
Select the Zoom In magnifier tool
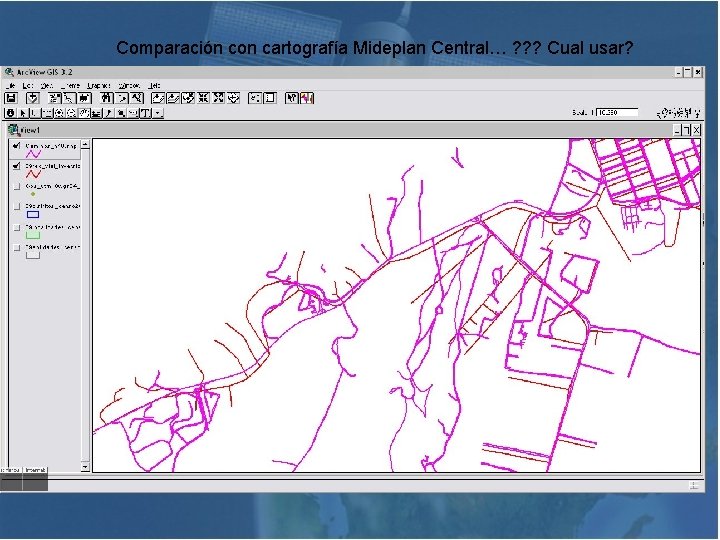click(x=59, y=113)
